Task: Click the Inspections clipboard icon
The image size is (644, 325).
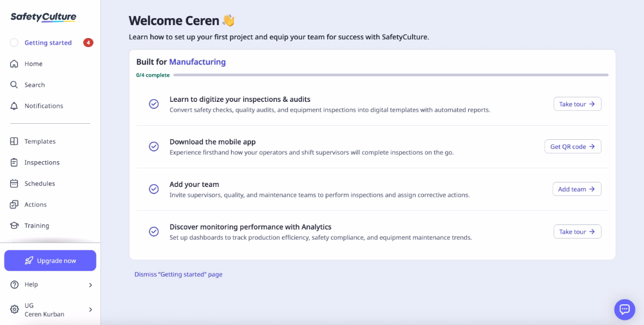Action: pos(14,162)
